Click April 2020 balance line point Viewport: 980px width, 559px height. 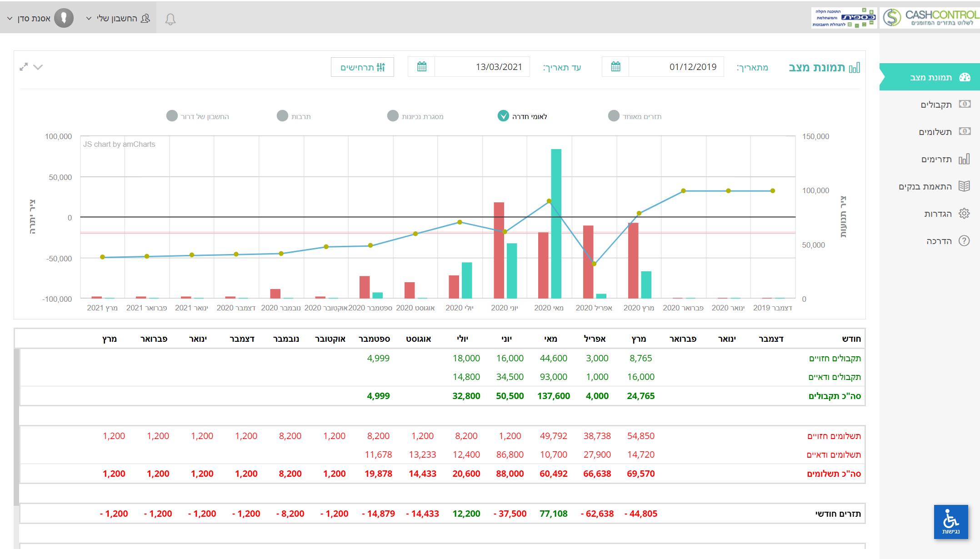tap(594, 264)
